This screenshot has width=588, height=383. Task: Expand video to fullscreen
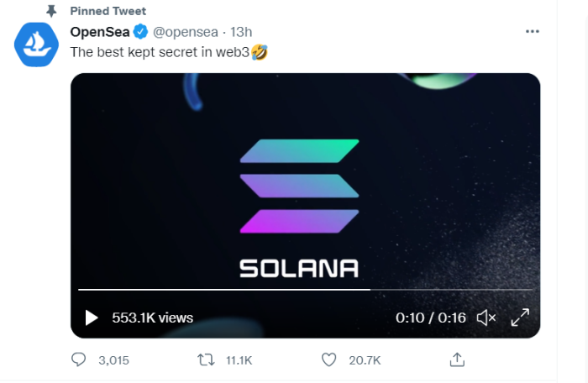point(520,317)
